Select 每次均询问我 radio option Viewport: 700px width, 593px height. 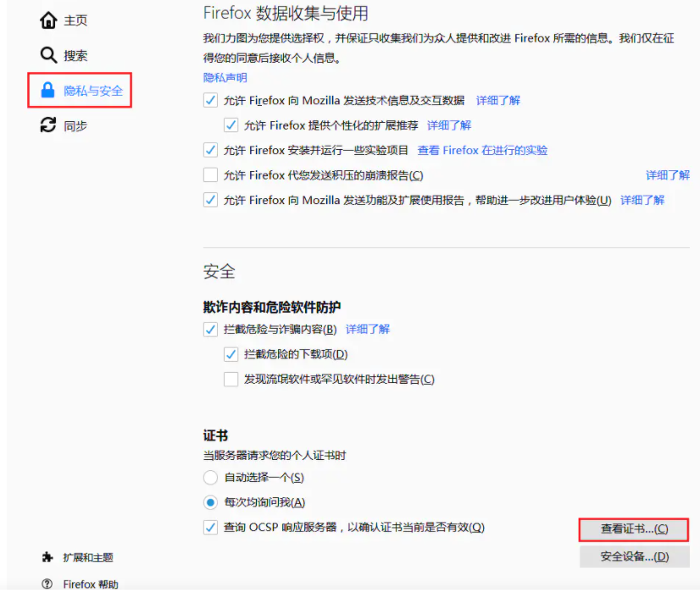click(210, 502)
